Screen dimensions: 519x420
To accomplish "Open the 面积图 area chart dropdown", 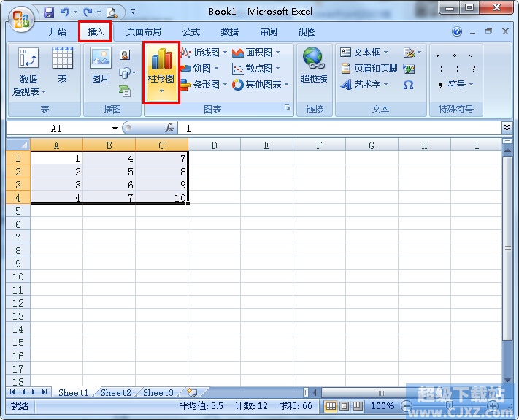I will click(x=255, y=53).
